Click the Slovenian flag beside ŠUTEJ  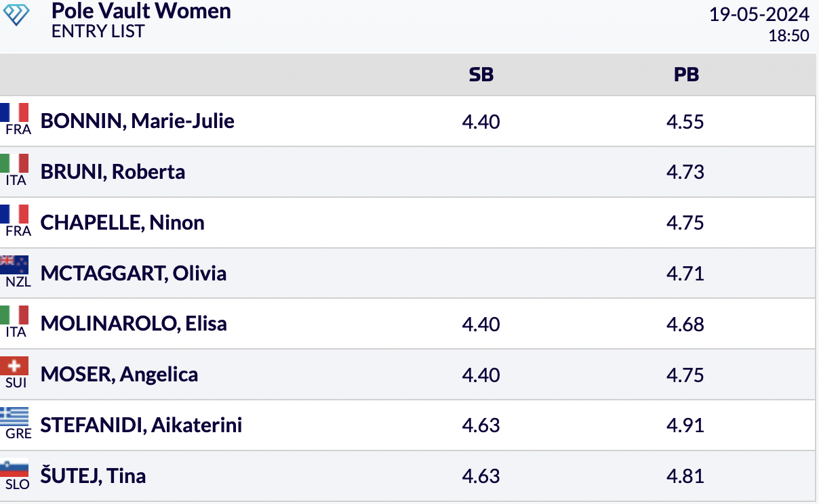(14, 467)
